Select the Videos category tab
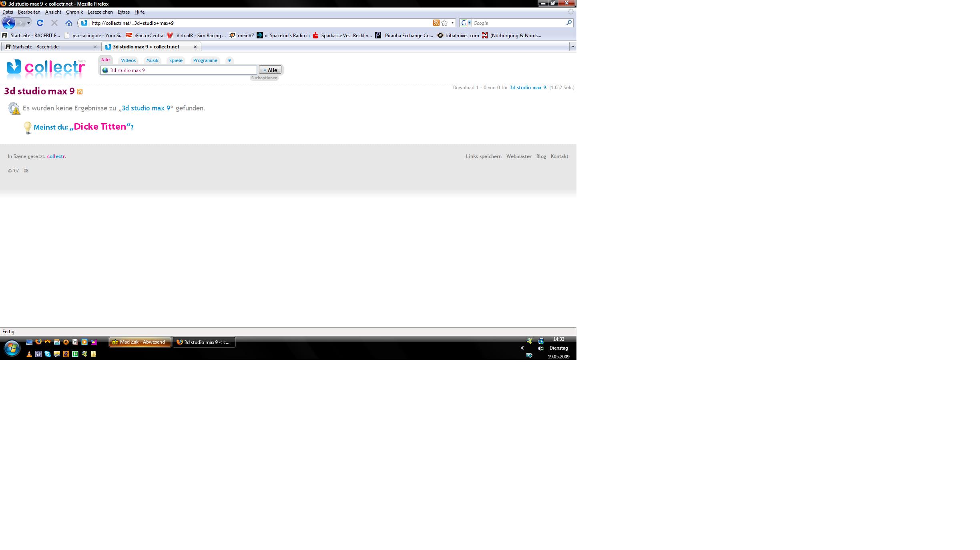The image size is (980, 550). point(128,60)
